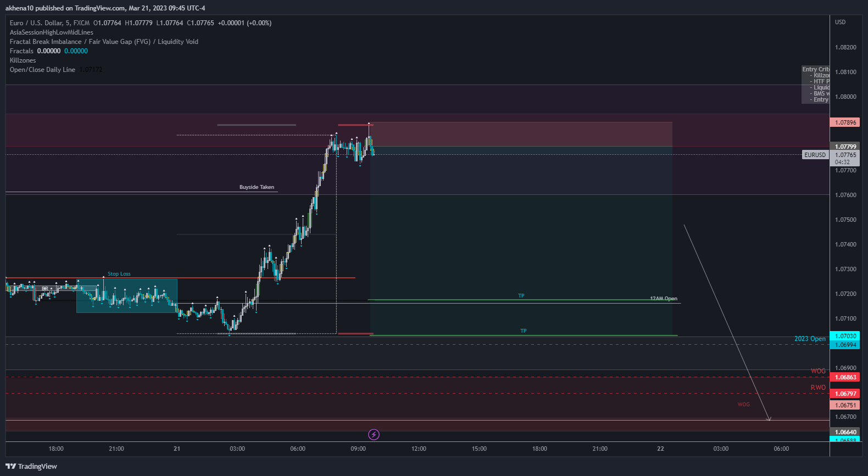Select the akhena10 published on TradingView.com header
Viewport: 868px width, 476px height.
pos(105,8)
